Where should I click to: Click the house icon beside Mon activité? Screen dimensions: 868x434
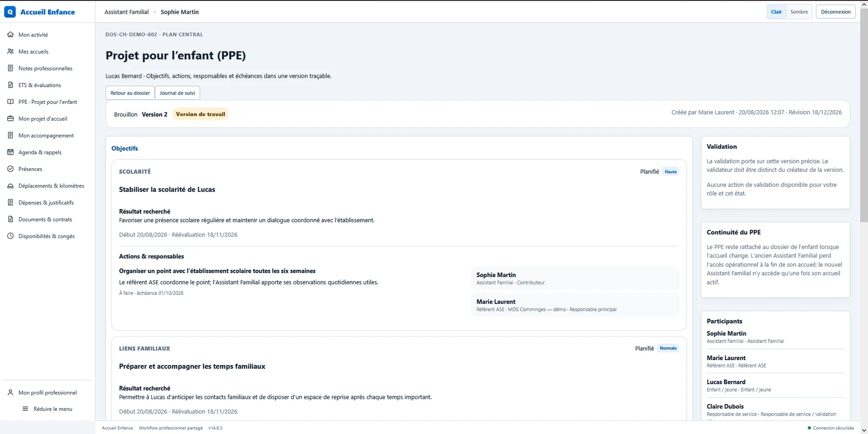click(x=11, y=35)
